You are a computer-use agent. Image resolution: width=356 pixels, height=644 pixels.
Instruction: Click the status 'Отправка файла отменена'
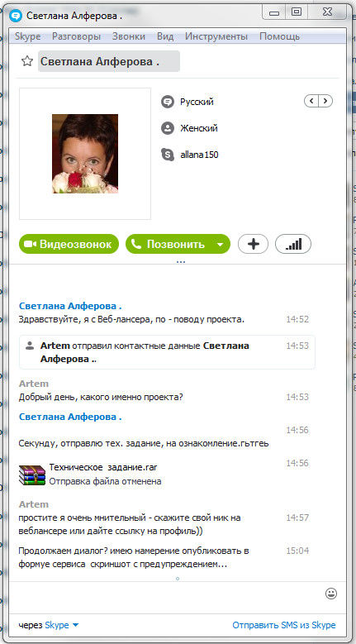tap(105, 481)
